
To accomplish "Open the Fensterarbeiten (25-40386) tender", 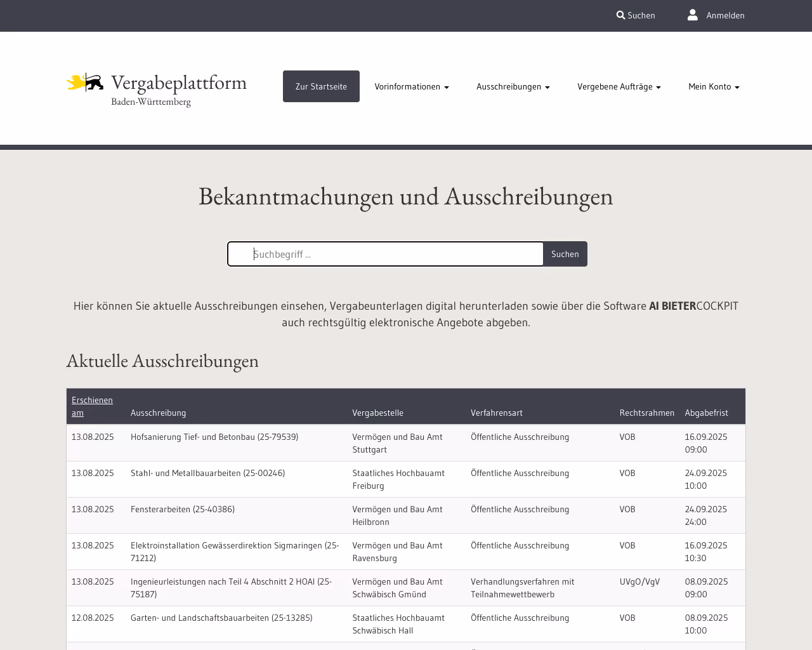I will coord(182,509).
